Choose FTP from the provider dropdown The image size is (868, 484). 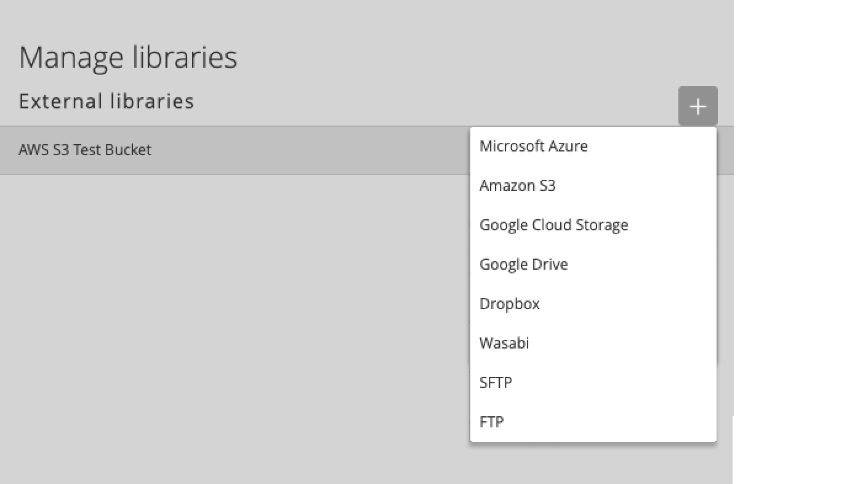tap(491, 422)
